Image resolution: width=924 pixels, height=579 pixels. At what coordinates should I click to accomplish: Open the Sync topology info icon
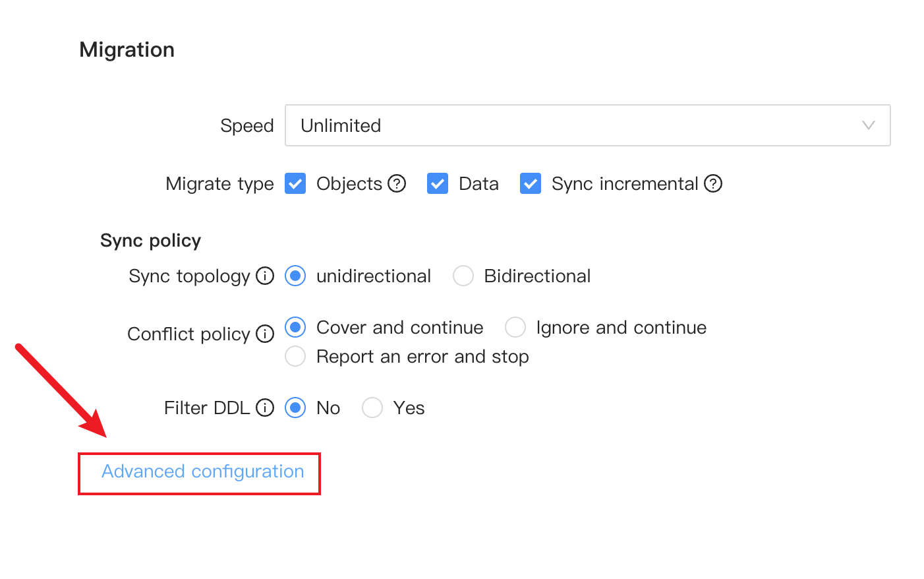(x=265, y=276)
